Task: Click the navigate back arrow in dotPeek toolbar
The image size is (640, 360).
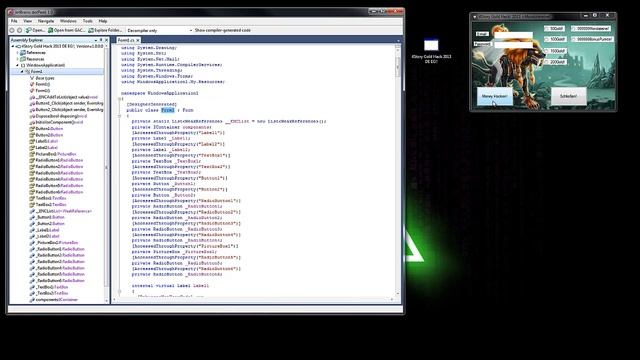Action: 12,30
